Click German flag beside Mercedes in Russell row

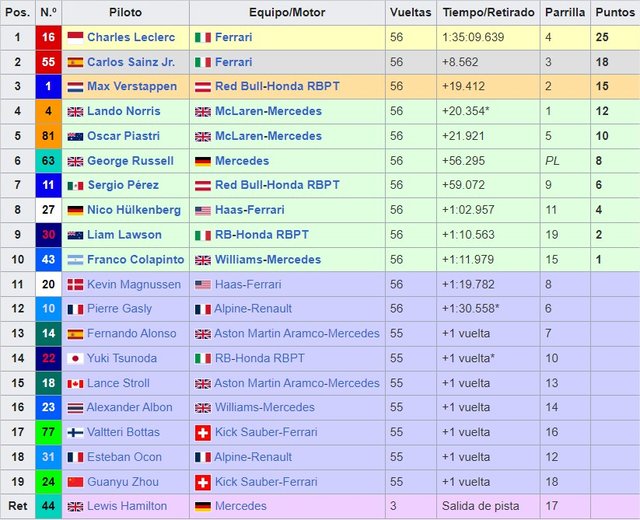coord(203,161)
